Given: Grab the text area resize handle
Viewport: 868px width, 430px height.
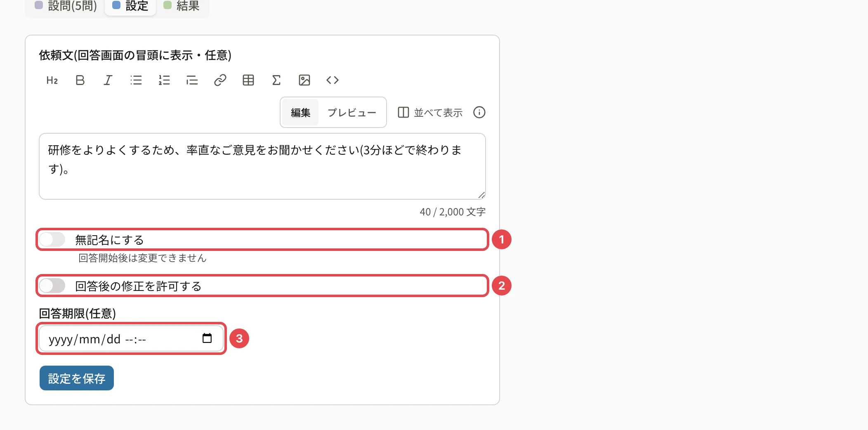Looking at the screenshot, I should 481,195.
